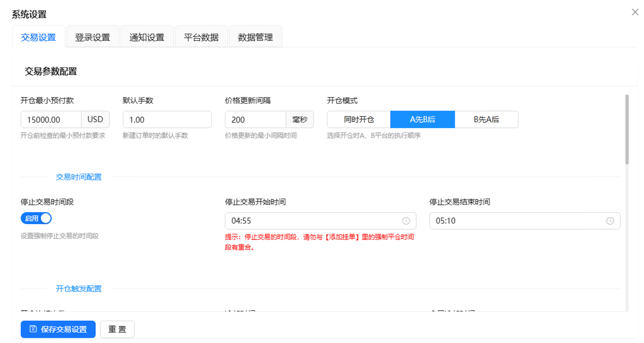Click the hint 选择开仓时A、B平台的执行顺序

[x=374, y=135]
